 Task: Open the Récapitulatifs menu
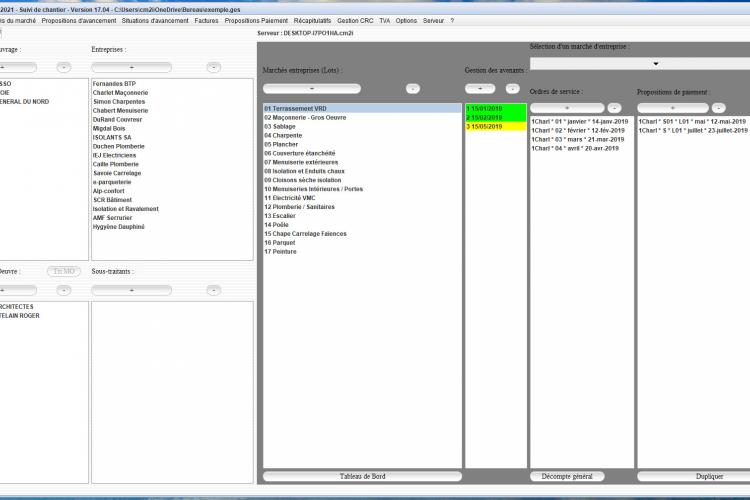(x=312, y=21)
